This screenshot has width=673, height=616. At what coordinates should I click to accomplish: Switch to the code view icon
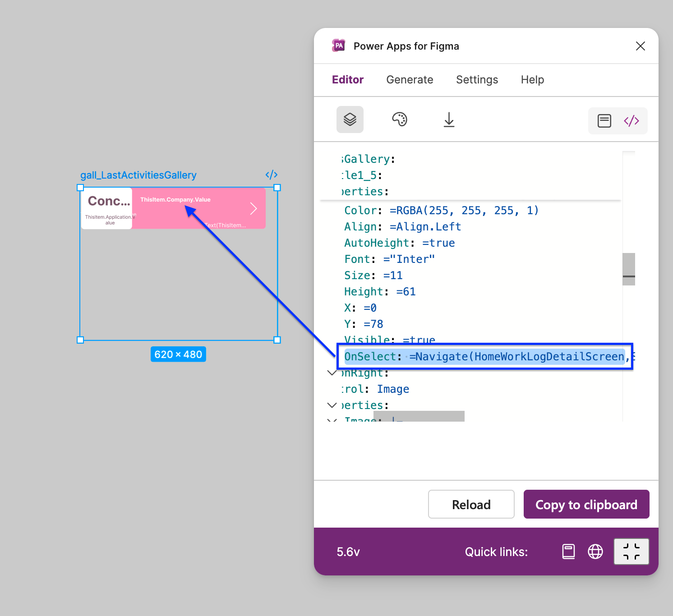click(x=632, y=121)
